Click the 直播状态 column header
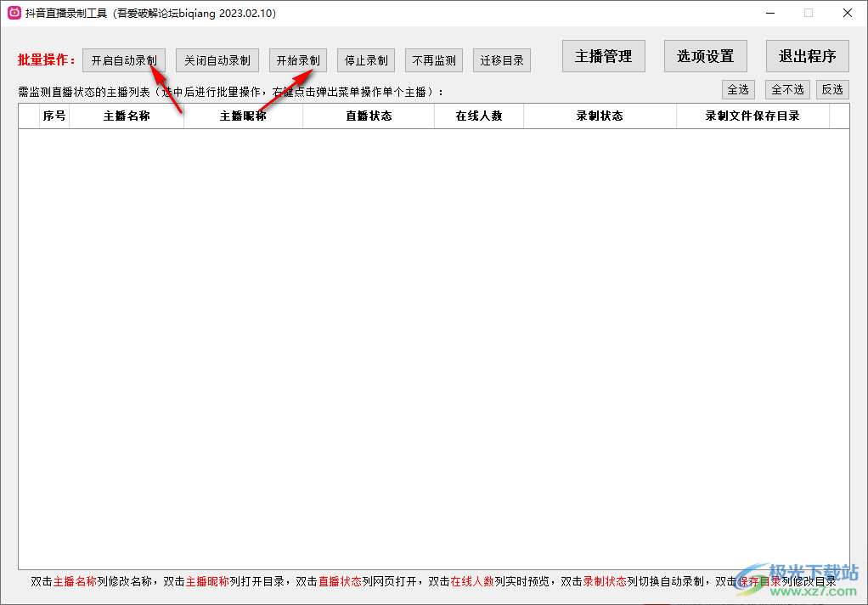Screen dimensions: 868x605 point(369,116)
